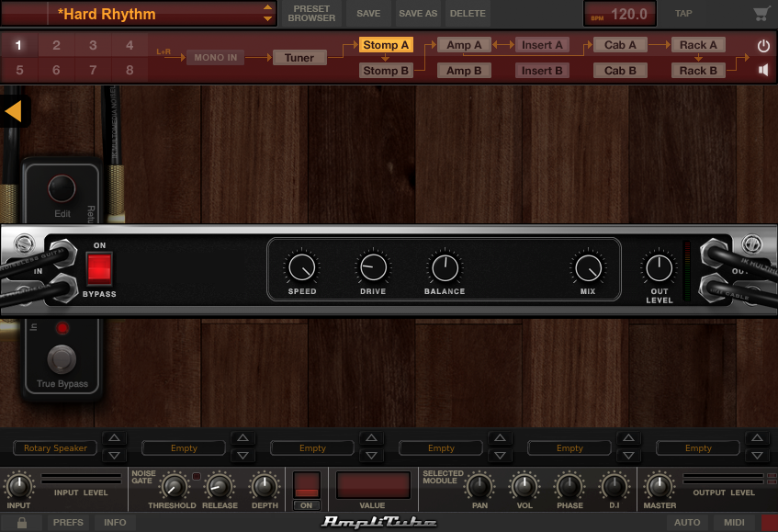Click the INPUT knob
The image size is (778, 532).
19,486
